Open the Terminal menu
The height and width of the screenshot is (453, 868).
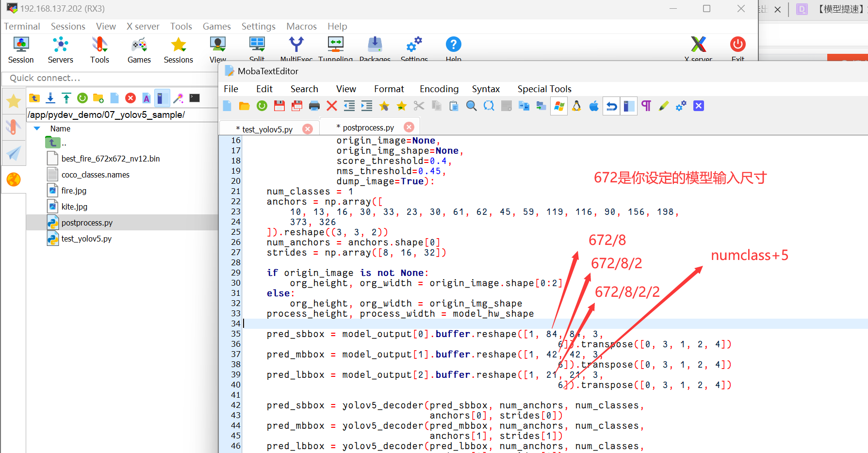[x=22, y=26]
